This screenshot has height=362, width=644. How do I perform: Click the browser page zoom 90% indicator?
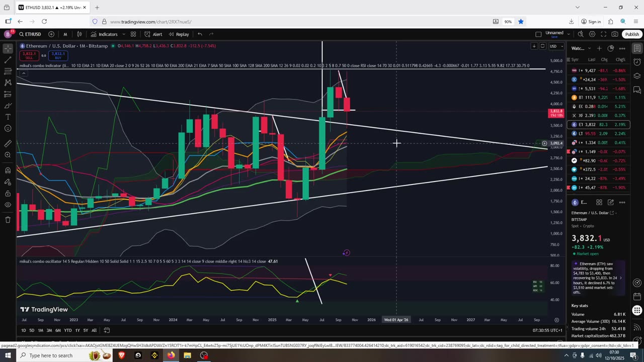click(x=508, y=22)
